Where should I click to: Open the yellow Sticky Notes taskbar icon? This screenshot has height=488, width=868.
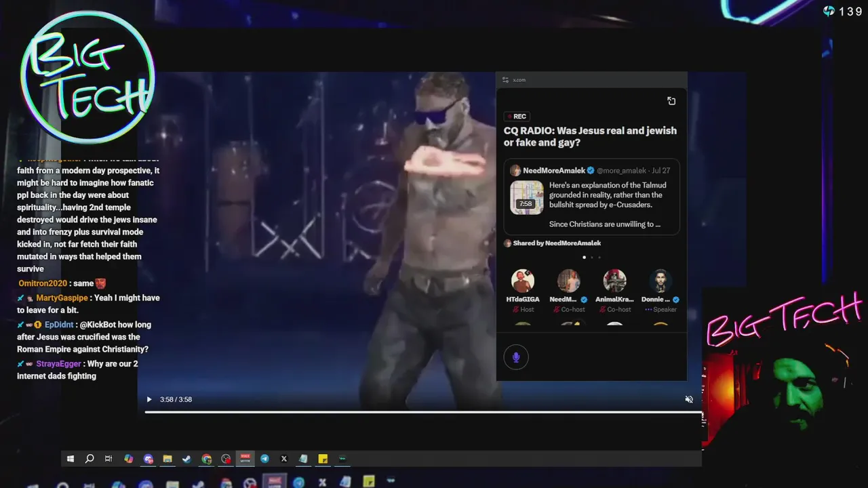point(323,459)
